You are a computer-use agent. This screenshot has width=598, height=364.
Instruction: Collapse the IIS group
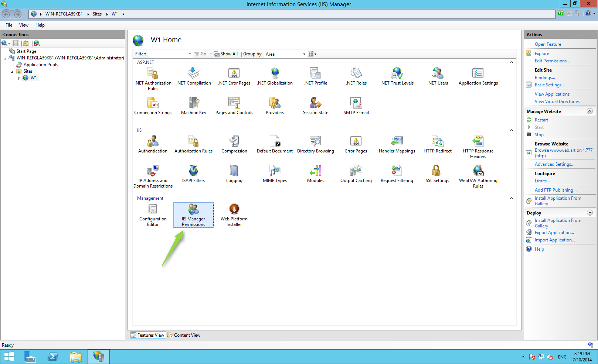coord(512,130)
